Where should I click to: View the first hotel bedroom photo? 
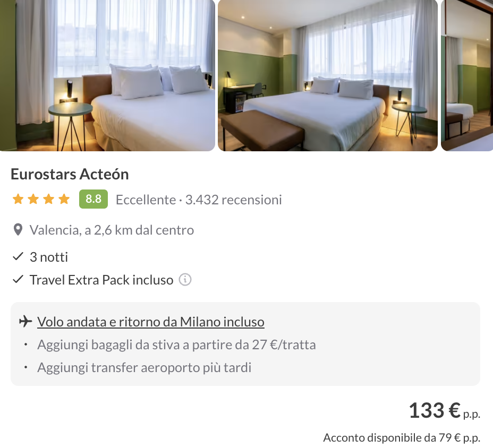click(x=107, y=75)
